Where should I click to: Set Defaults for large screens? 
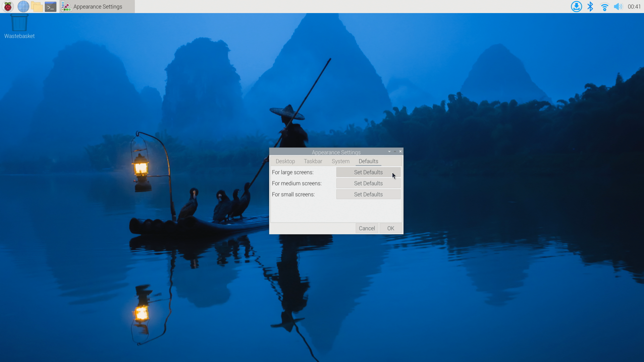[x=368, y=172]
